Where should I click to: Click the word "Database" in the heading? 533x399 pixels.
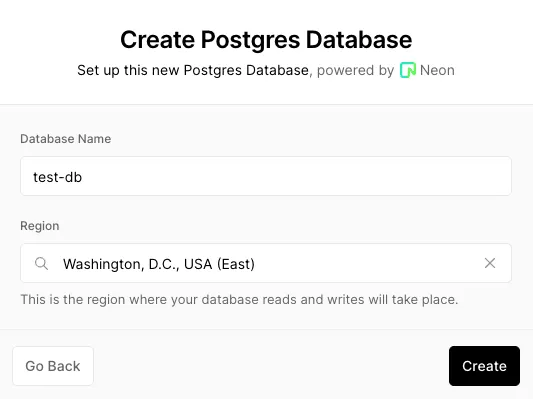pos(359,40)
